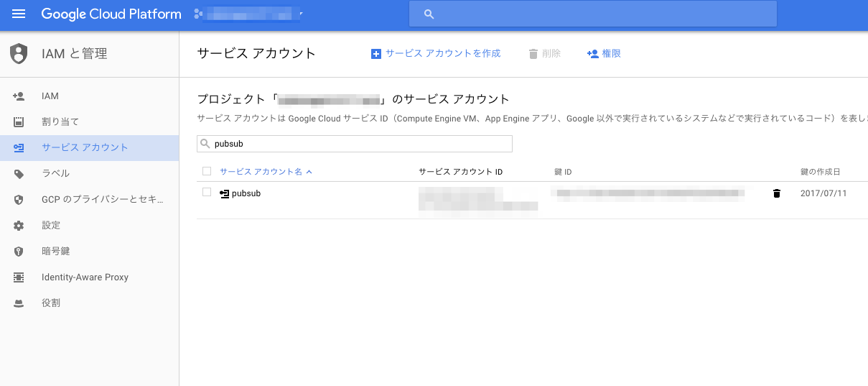Viewport: 868px width, 386px height.
Task: Click the 暗号鍵 shield key icon
Action: click(19, 252)
